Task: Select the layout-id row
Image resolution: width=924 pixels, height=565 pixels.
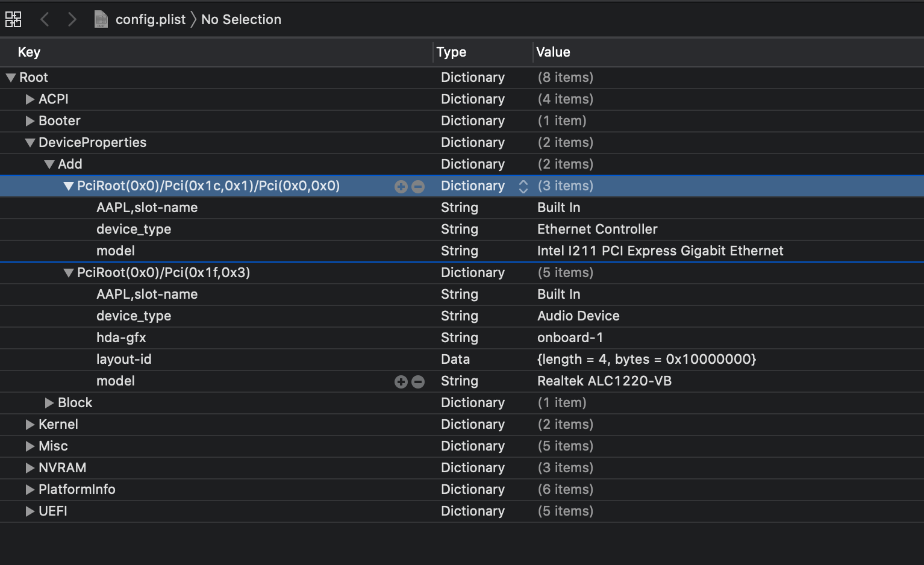Action: click(124, 360)
